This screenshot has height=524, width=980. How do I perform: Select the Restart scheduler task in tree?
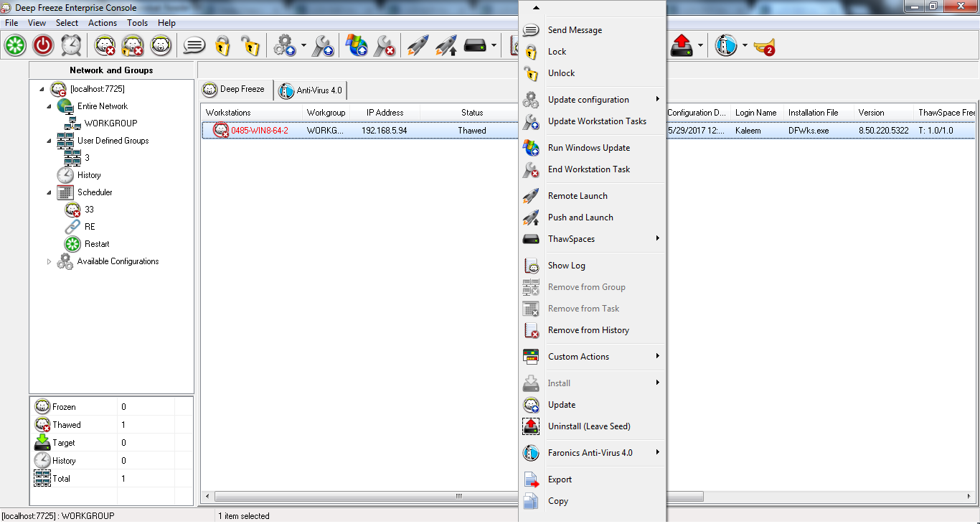tap(97, 244)
